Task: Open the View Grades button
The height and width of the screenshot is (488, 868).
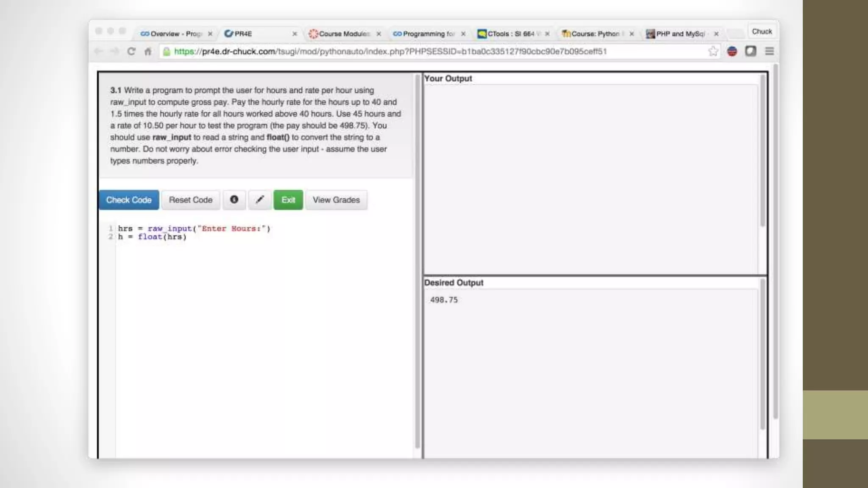Action: pyautogui.click(x=336, y=200)
